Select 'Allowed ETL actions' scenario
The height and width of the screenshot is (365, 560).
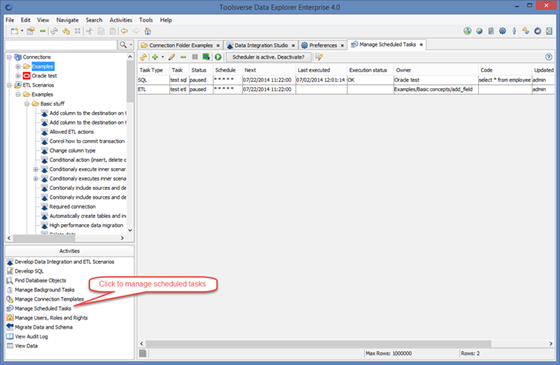[x=71, y=132]
